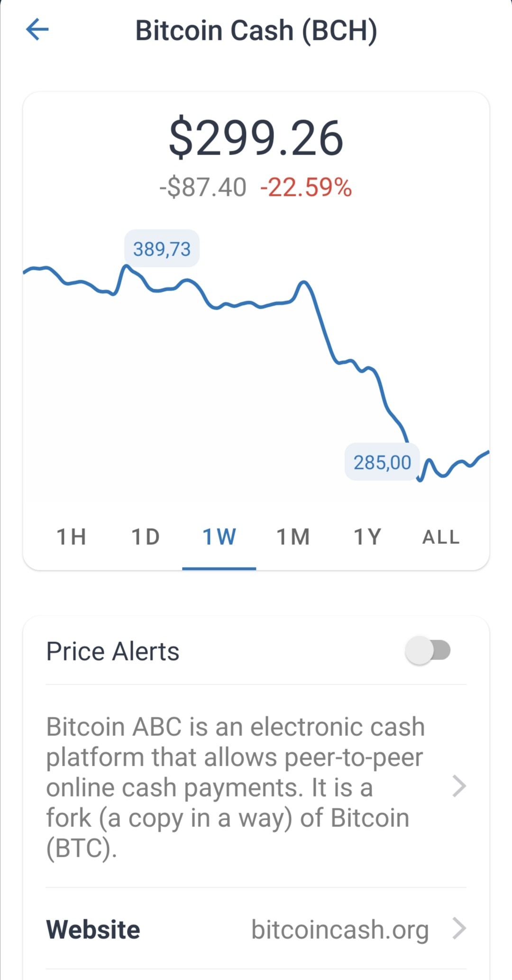Tap the Website label
The width and height of the screenshot is (512, 980).
pyautogui.click(x=93, y=929)
